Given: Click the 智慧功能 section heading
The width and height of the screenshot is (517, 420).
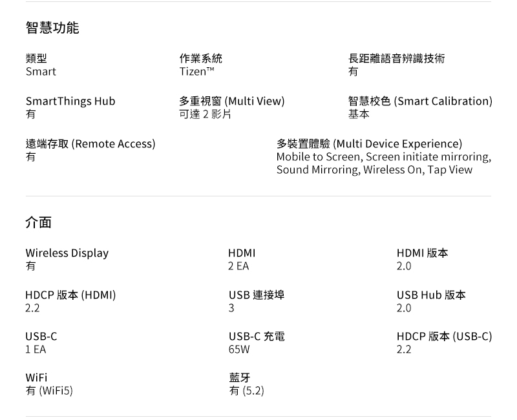Looking at the screenshot, I should (x=52, y=28).
